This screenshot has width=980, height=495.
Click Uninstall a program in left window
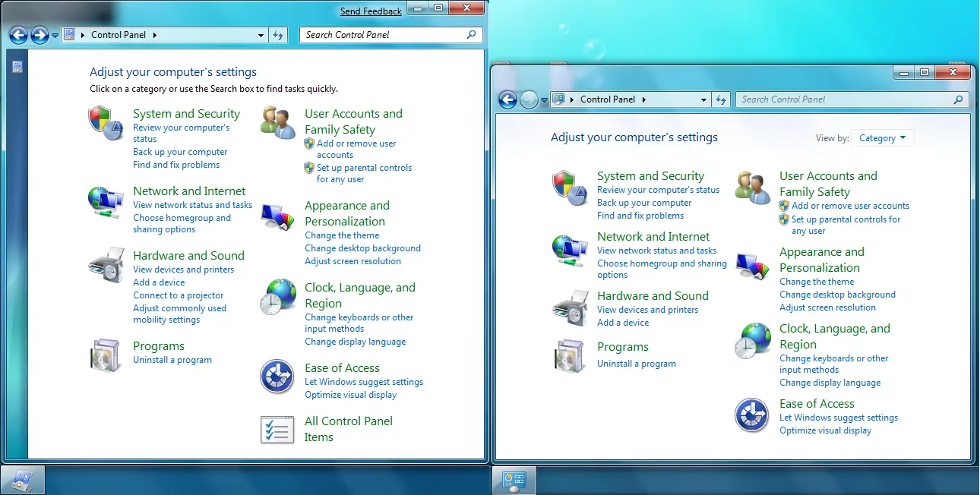click(x=172, y=360)
